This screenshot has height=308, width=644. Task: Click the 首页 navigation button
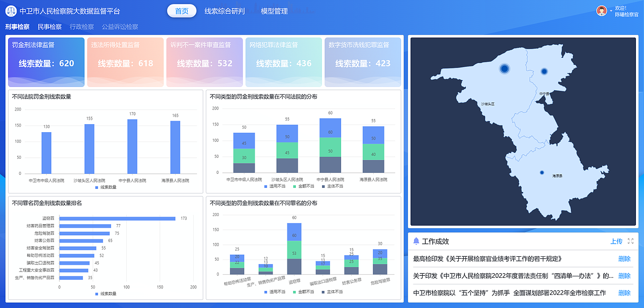[181, 10]
